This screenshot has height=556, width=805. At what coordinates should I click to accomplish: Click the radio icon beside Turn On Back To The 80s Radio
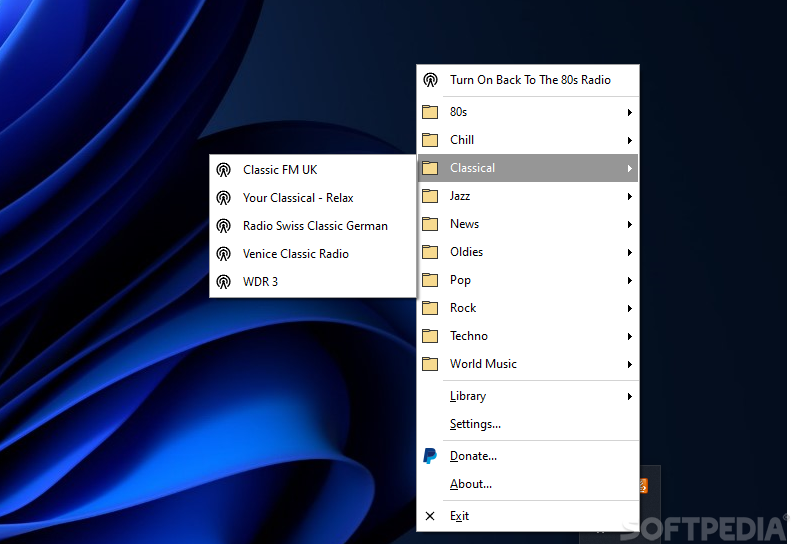tap(430, 80)
